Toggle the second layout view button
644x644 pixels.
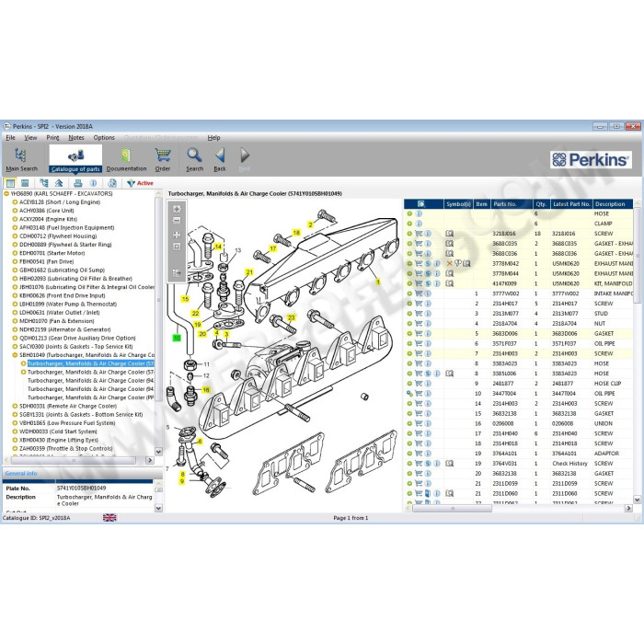click(x=25, y=183)
